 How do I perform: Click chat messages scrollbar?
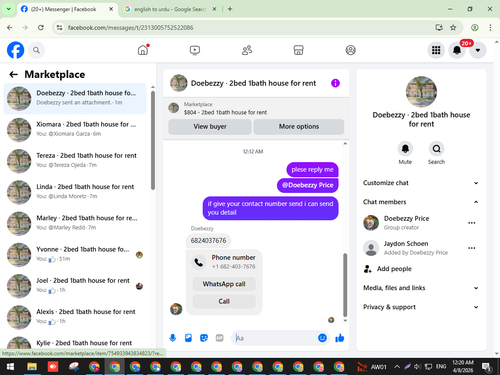(345, 285)
